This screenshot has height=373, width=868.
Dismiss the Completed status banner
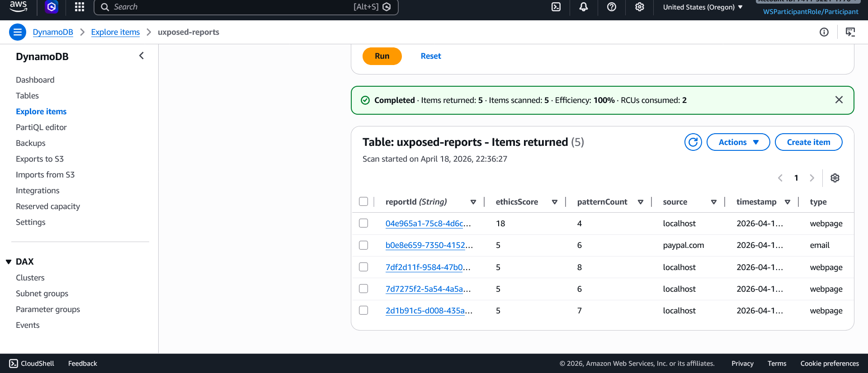tap(839, 100)
